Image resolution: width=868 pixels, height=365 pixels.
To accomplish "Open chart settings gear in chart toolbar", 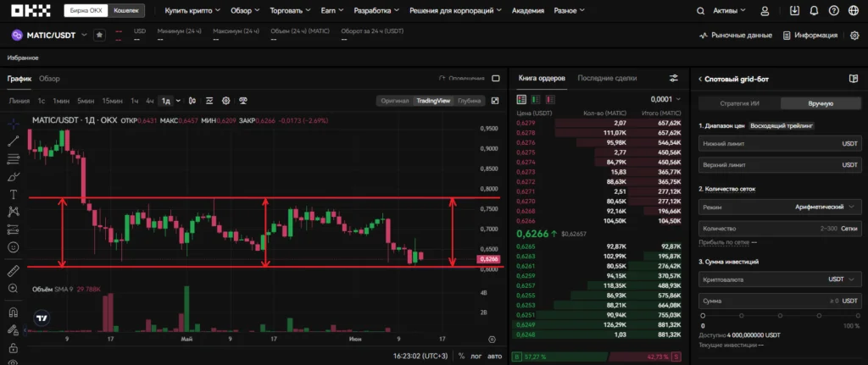I will pos(225,101).
